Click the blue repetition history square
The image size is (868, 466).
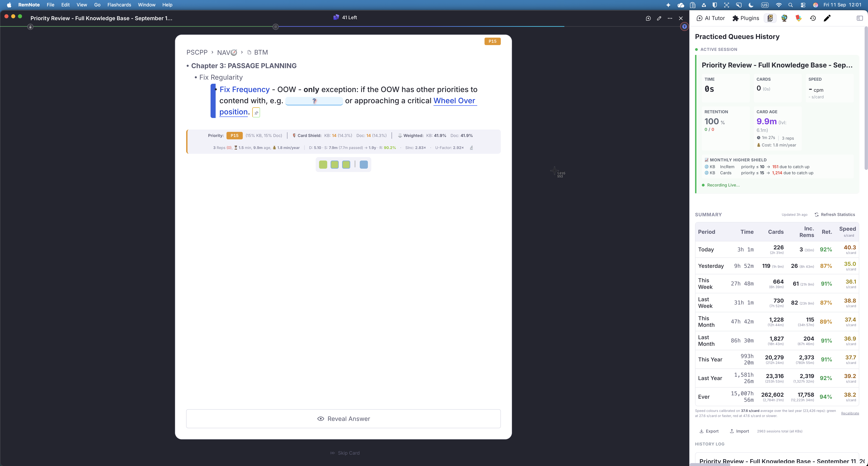364,164
